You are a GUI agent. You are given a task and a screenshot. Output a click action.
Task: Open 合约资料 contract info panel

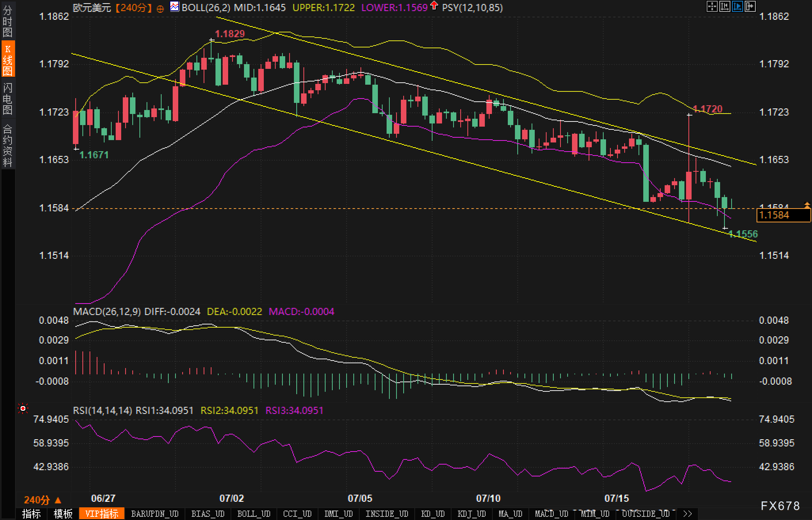[8, 145]
